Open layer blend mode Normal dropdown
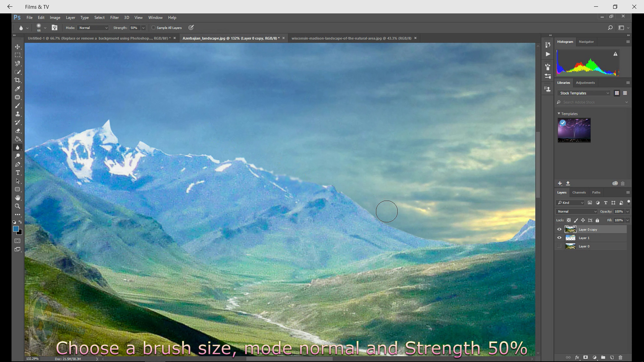The image size is (644, 362). click(x=577, y=212)
